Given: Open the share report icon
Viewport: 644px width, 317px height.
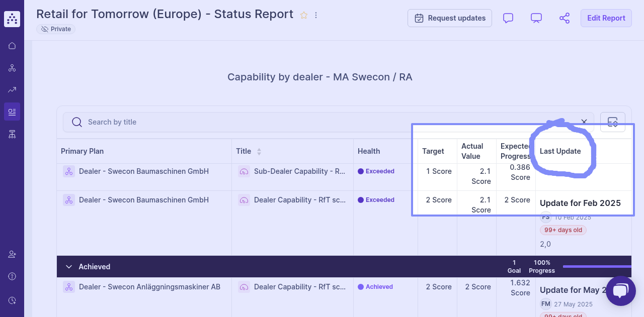Looking at the screenshot, I should pos(565,18).
